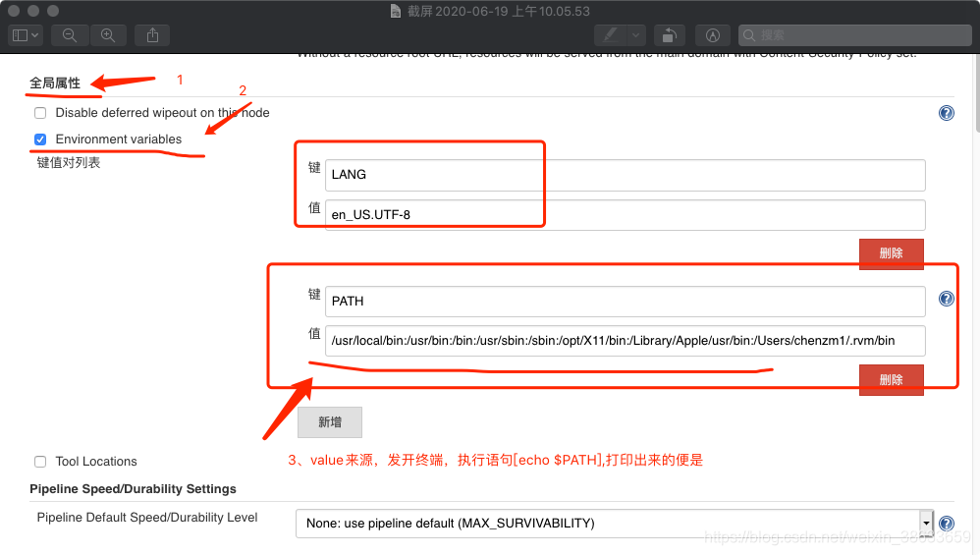
Task: Open help icon beside PATH variable
Action: [x=947, y=299]
